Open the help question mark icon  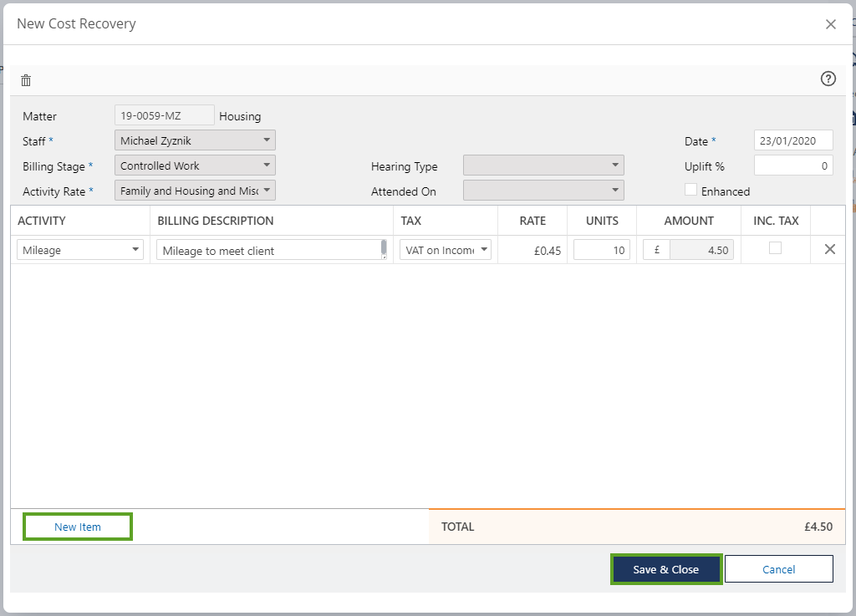(828, 79)
